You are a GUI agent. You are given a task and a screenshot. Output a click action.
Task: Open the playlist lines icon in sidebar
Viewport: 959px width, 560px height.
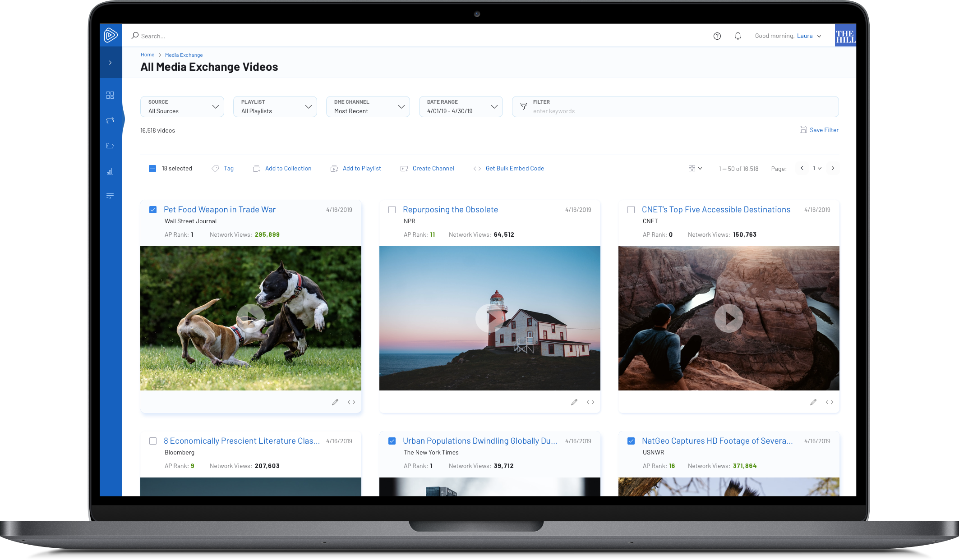coord(110,196)
